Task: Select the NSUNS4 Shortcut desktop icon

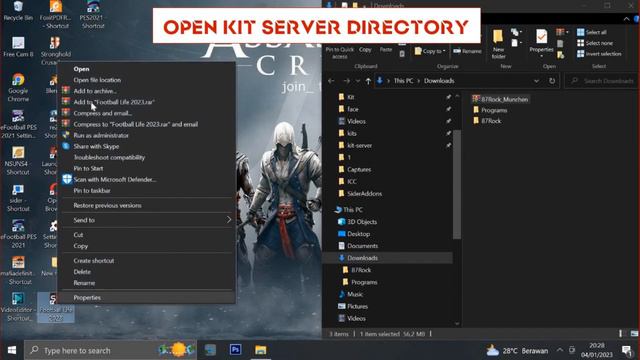Action: (18, 161)
